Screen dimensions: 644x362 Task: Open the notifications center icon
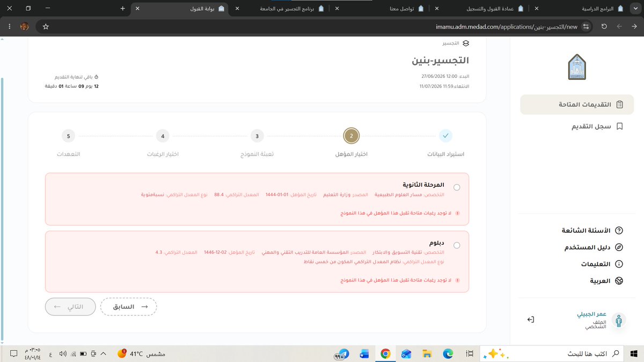coord(13,354)
